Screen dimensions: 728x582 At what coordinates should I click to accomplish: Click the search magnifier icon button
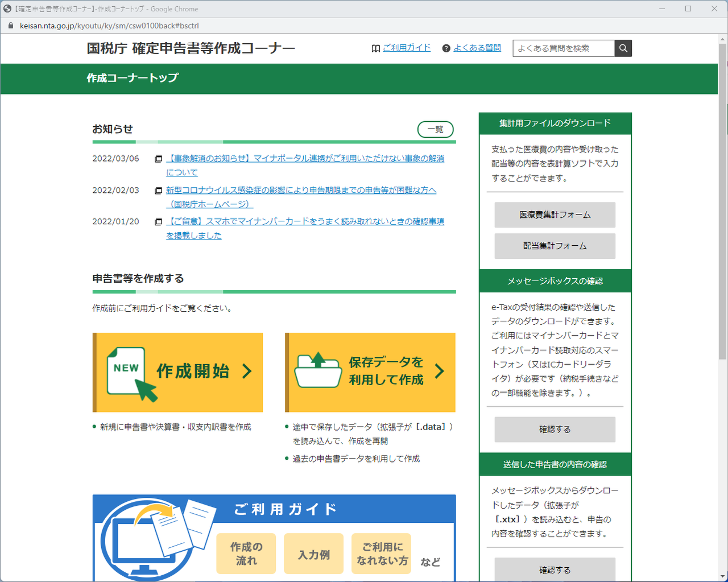623,48
